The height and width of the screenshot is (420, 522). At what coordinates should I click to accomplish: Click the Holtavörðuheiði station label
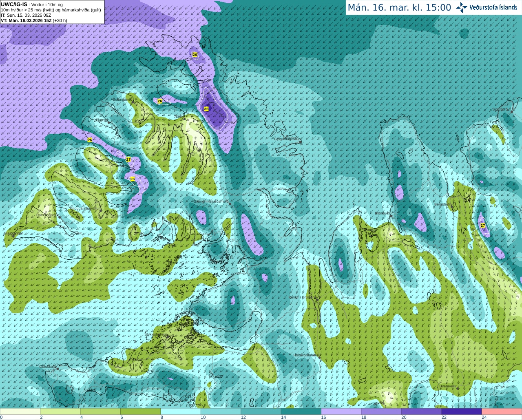306,355
